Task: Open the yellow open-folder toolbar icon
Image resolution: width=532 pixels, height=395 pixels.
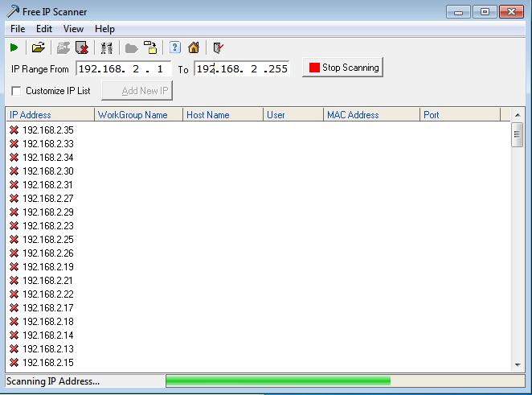Action: click(x=39, y=47)
